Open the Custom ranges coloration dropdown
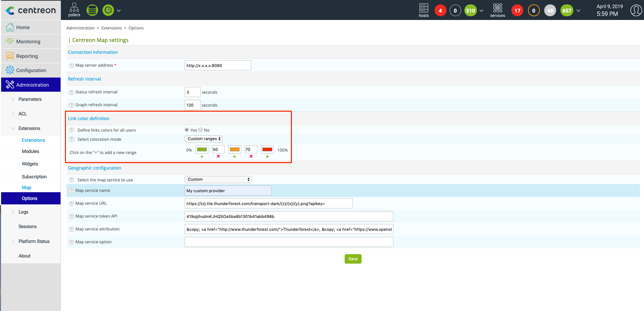The image size is (644, 311). [204, 139]
